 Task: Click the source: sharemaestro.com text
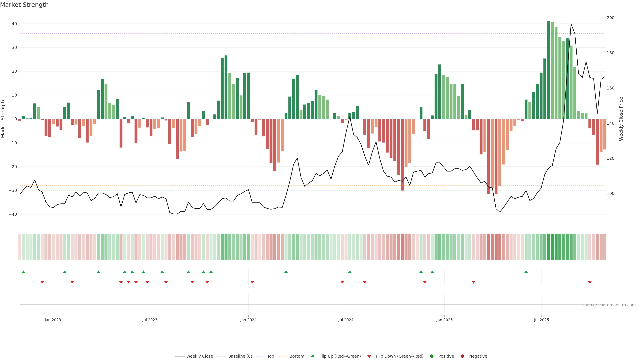609,305
